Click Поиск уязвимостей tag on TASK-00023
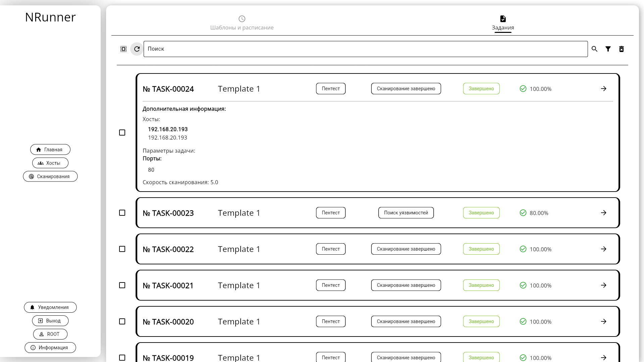 pos(406,213)
